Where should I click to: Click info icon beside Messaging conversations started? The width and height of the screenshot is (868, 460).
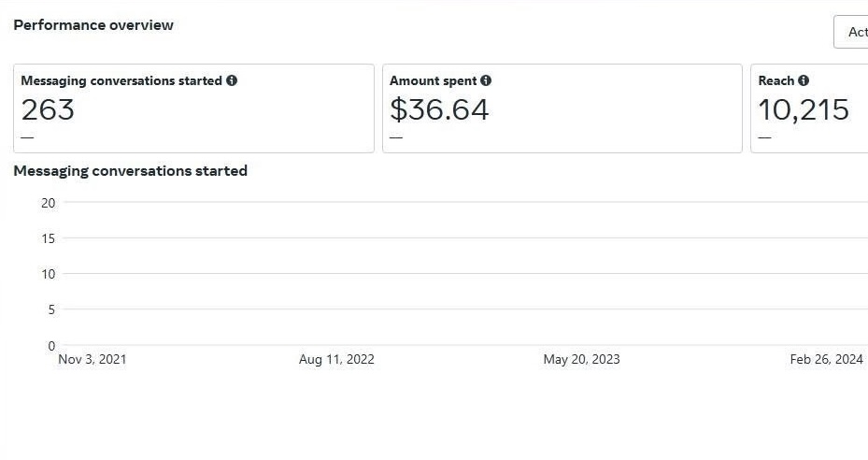232,80
